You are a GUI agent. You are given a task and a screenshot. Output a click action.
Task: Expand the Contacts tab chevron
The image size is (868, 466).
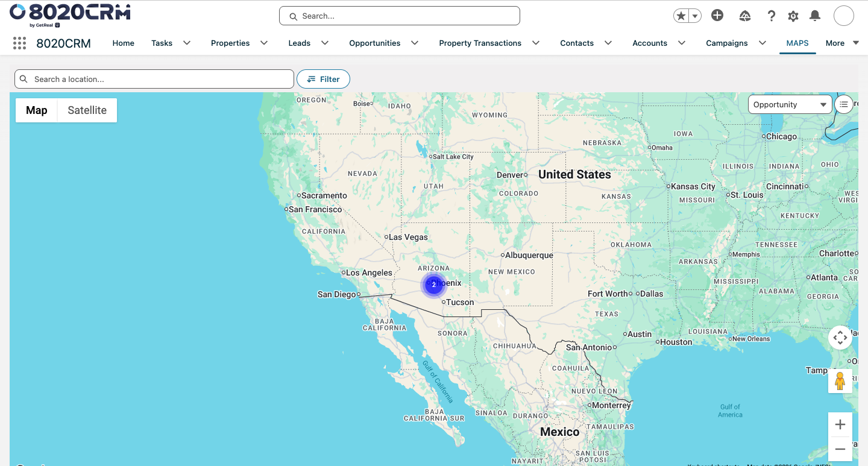(x=608, y=43)
